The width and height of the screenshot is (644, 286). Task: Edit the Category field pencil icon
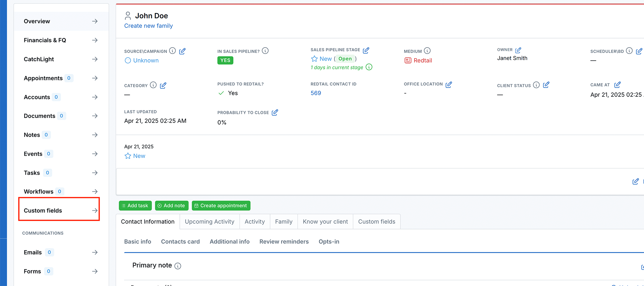coord(163,86)
